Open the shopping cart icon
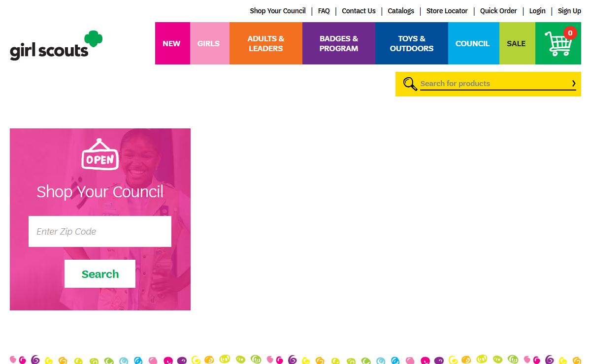Screen dimensions: 591x364 (558, 43)
